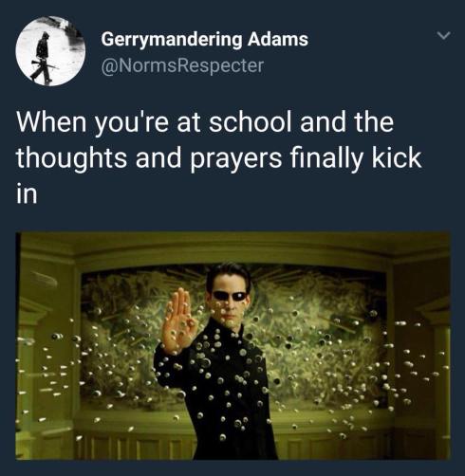Click the final word 'in' of tweet
Screen dimensions: 465x476
coord(27,193)
